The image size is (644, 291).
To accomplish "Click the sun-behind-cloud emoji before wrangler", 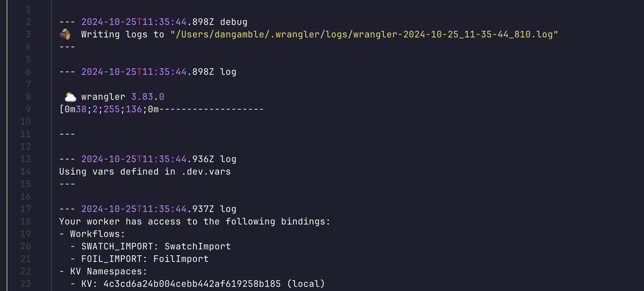I will point(70,97).
